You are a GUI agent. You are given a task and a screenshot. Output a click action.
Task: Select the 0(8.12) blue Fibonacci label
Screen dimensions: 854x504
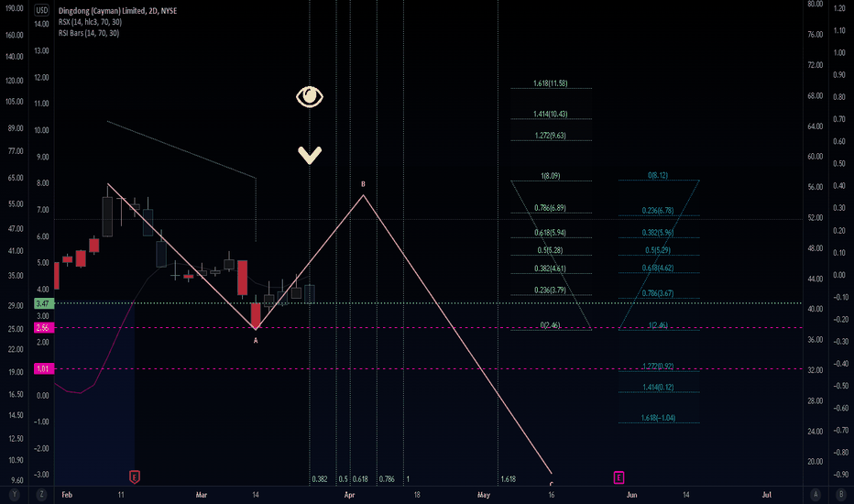click(658, 175)
